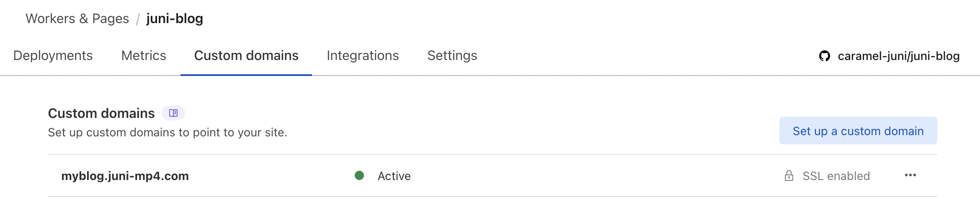Image resolution: width=980 pixels, height=214 pixels.
Task: Switch to the Deployments tab
Action: tap(53, 55)
